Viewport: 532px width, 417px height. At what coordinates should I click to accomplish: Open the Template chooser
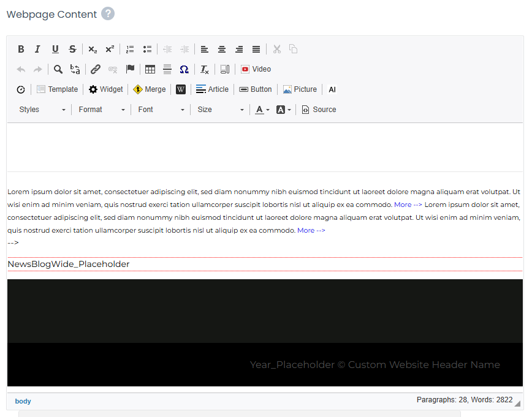pos(57,89)
